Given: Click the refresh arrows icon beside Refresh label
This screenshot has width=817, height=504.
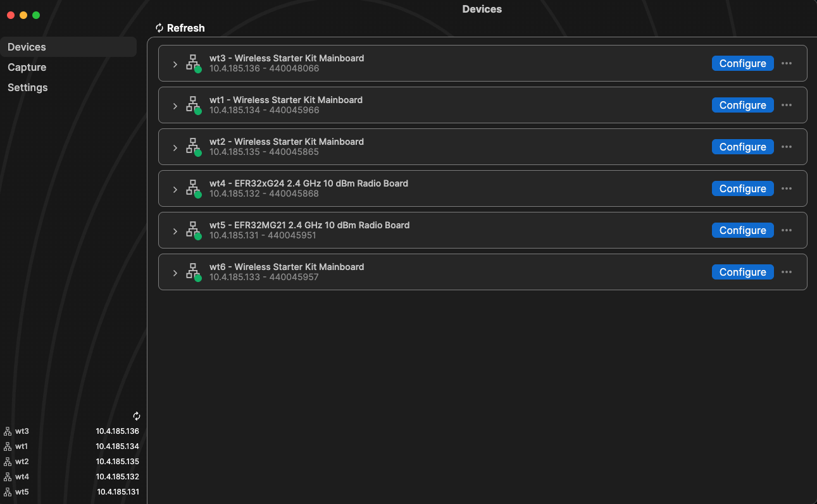Looking at the screenshot, I should 159,28.
